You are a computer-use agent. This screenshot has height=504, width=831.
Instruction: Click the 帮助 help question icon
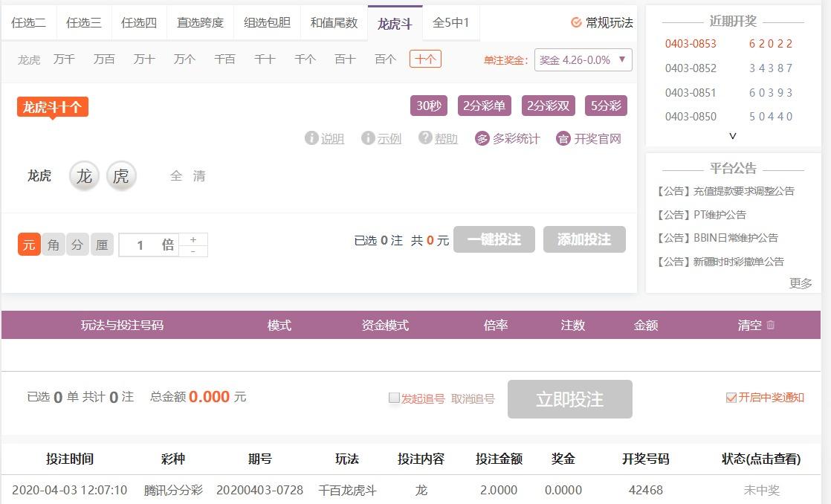425,138
